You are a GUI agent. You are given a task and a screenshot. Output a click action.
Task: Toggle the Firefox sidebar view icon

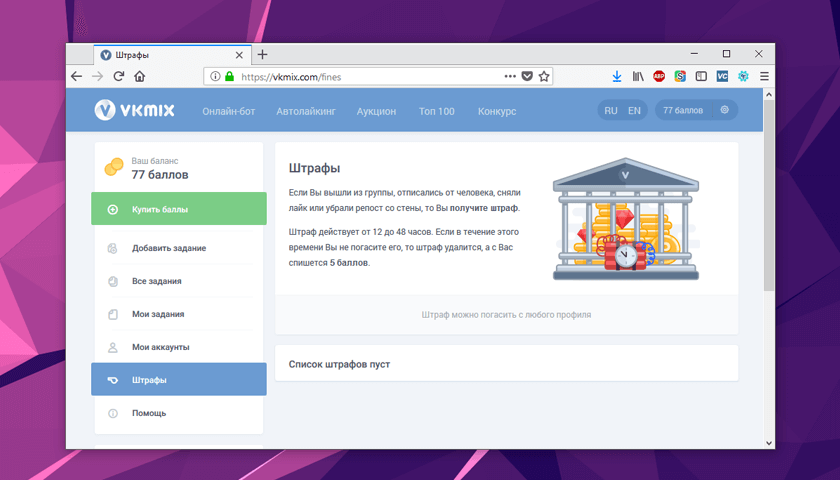click(701, 76)
